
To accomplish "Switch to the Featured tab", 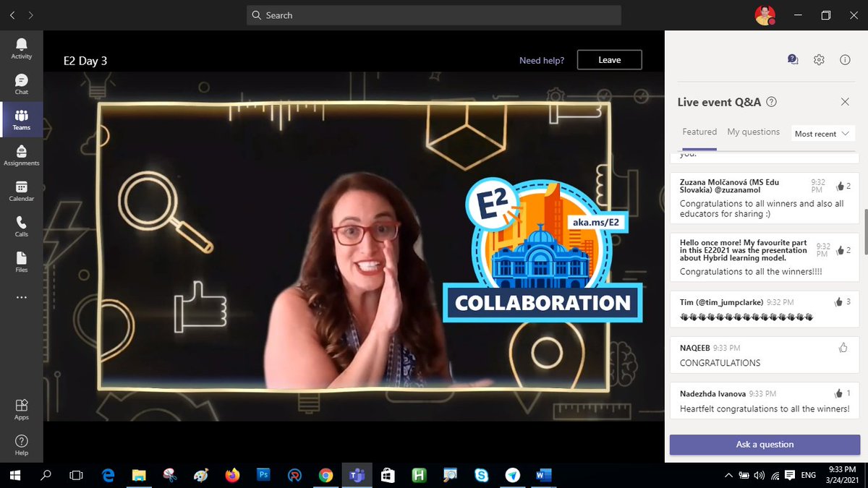I will 699,132.
